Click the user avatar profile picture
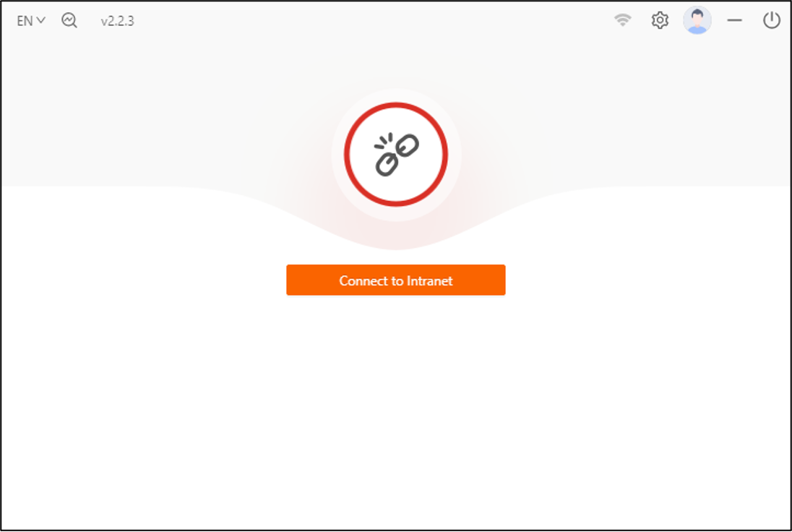792x532 pixels. coord(697,20)
